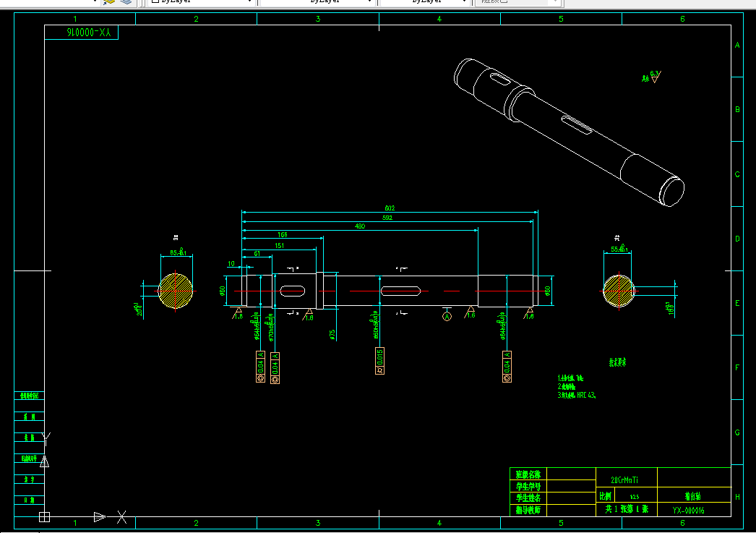This screenshot has height=533, width=756.
Task: Click the ø60 diameter on the shaft's left end
Action: click(223, 291)
